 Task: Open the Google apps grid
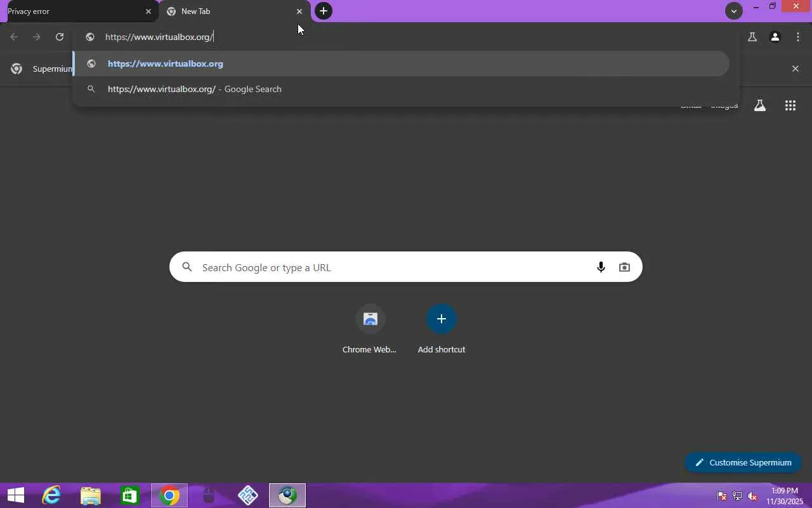coord(790,106)
